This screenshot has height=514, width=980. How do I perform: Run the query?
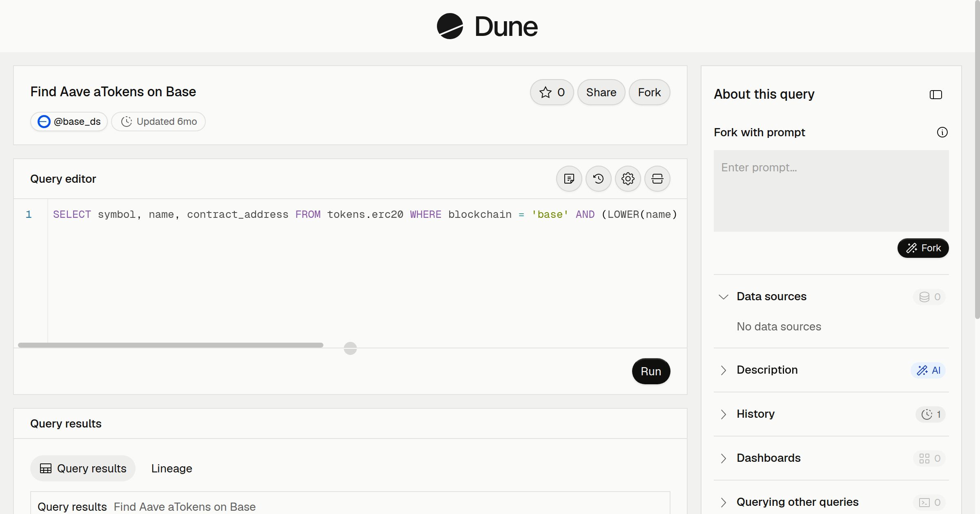[x=651, y=371]
